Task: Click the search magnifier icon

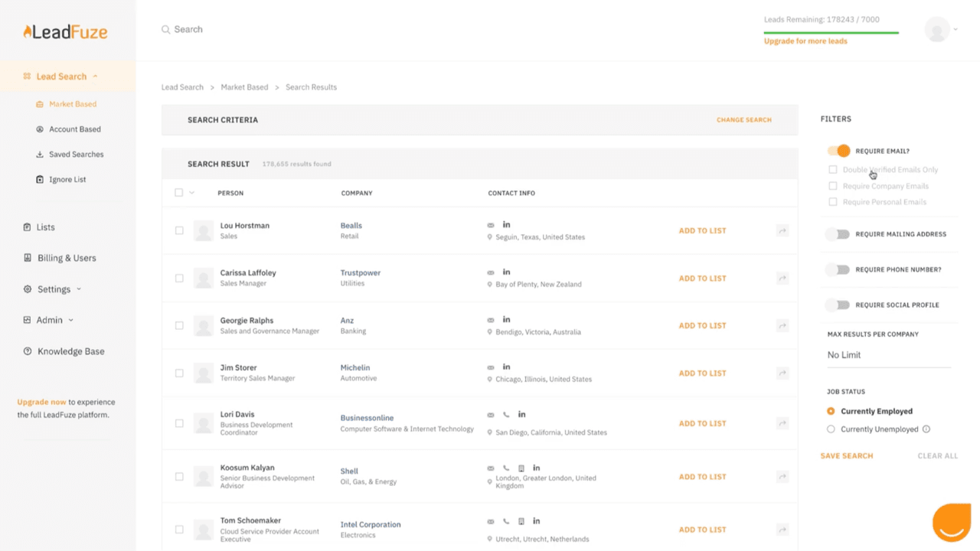Action: click(165, 30)
